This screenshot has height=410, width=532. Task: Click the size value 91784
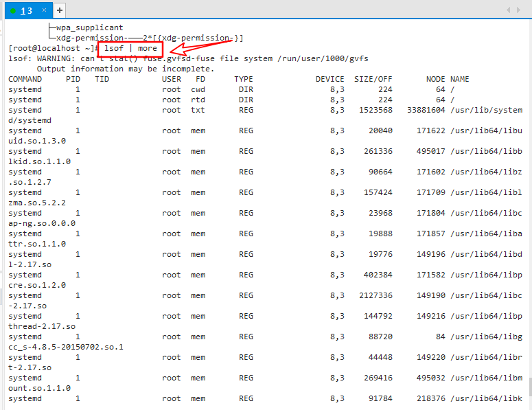click(380, 398)
